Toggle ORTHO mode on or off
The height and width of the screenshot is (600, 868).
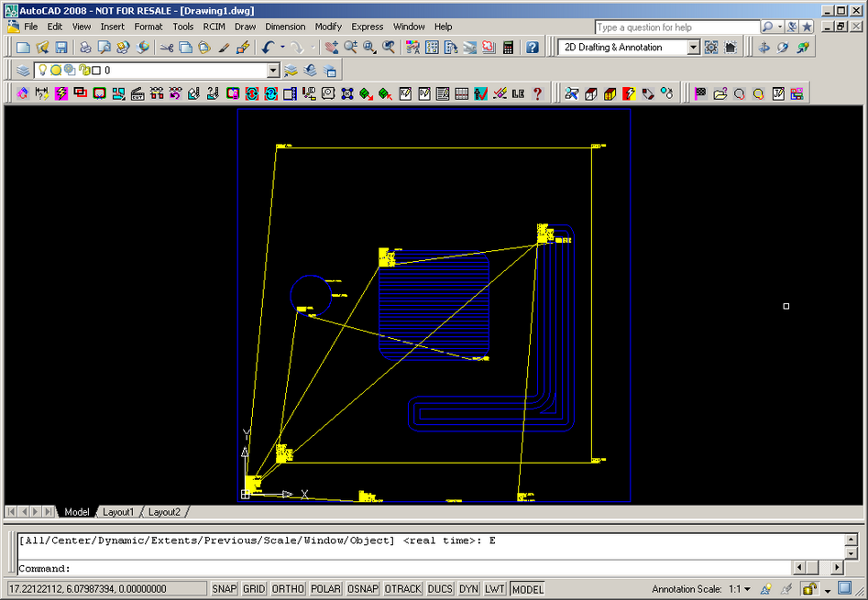(x=288, y=589)
